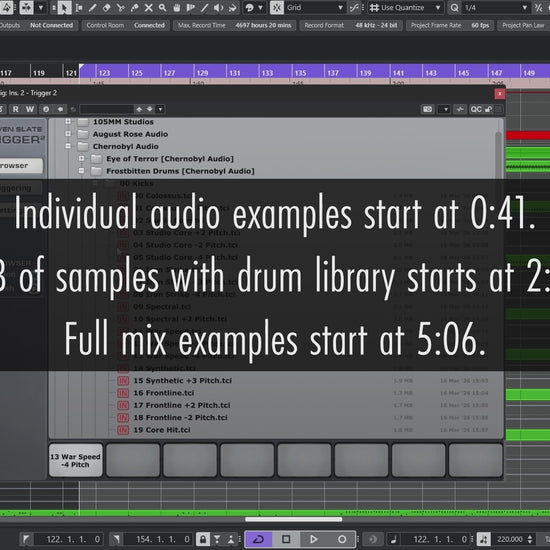This screenshot has height=550, width=550.
Task: Click plugin snapshot camera icon
Action: [427, 109]
